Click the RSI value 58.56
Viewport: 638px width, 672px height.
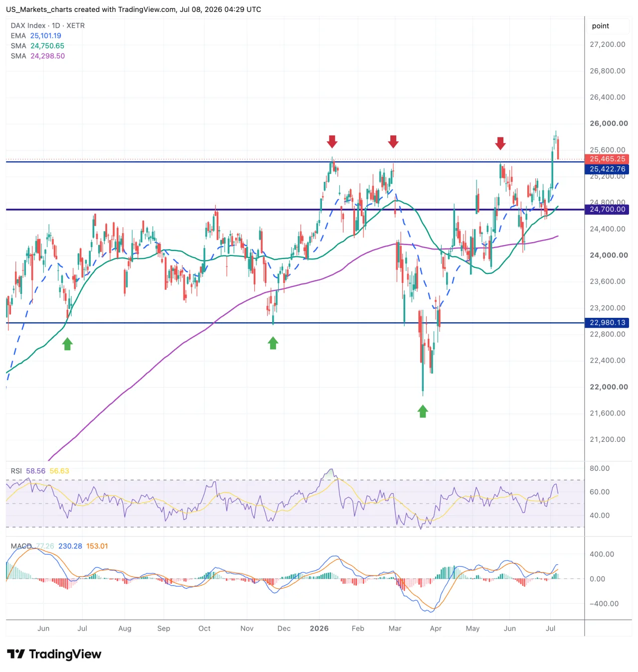[35, 471]
